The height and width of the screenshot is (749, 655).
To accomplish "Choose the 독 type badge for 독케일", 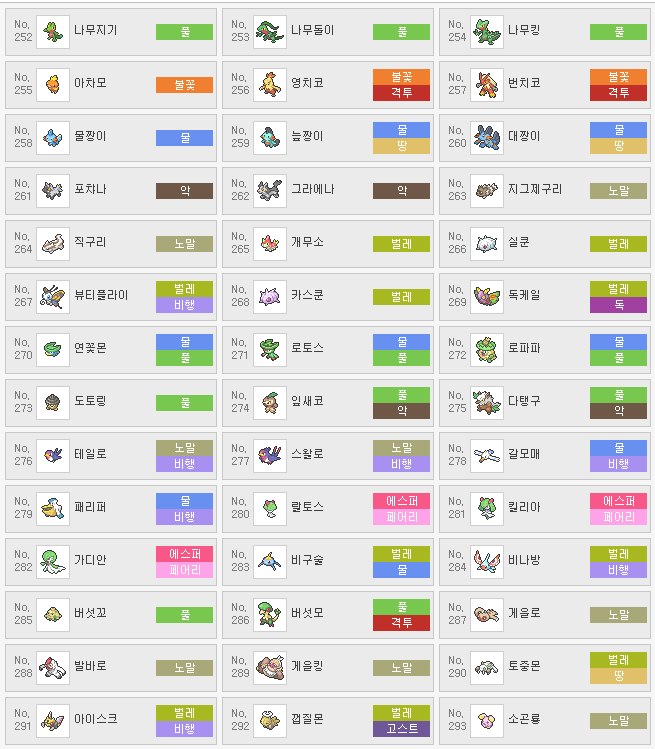I will tap(618, 305).
